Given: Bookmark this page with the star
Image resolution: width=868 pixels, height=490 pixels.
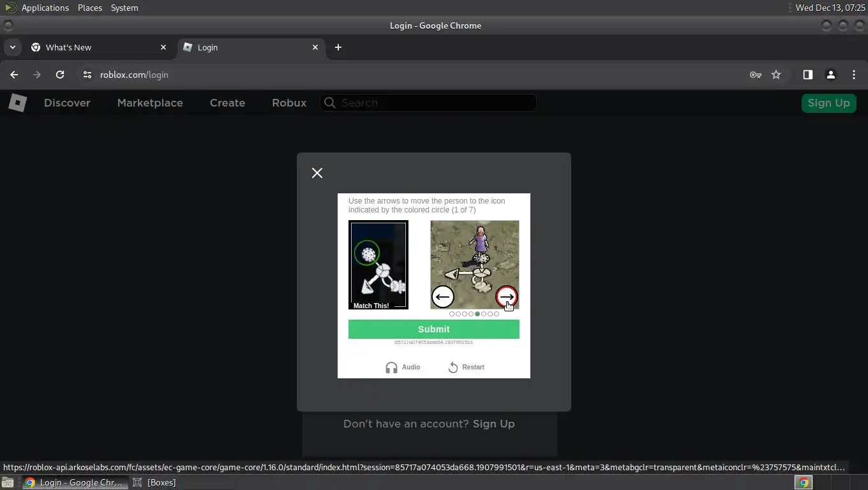Looking at the screenshot, I should click(776, 75).
